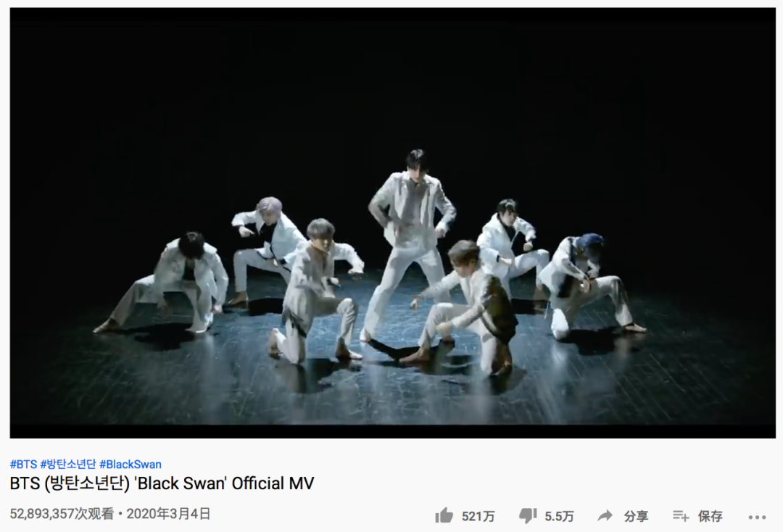Dislike the video with the thumbs-down icon

click(x=527, y=515)
